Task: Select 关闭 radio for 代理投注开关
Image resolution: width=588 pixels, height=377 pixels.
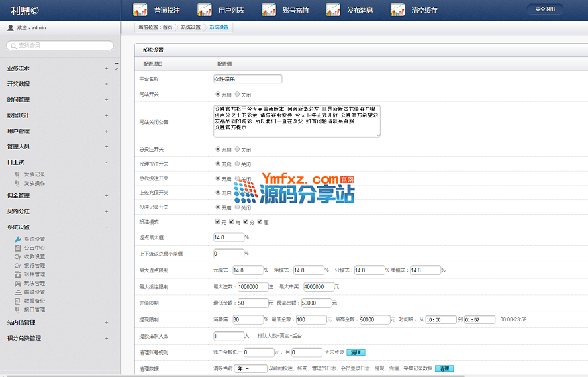Action: (x=237, y=164)
